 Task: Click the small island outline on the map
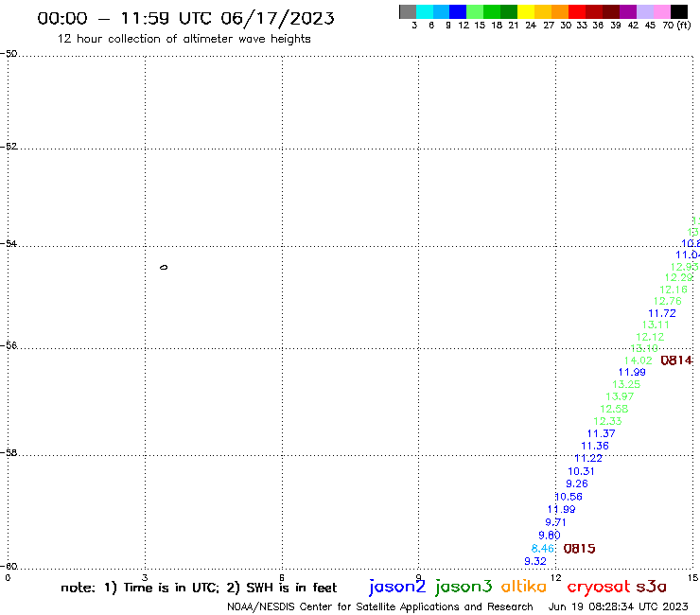(x=164, y=267)
